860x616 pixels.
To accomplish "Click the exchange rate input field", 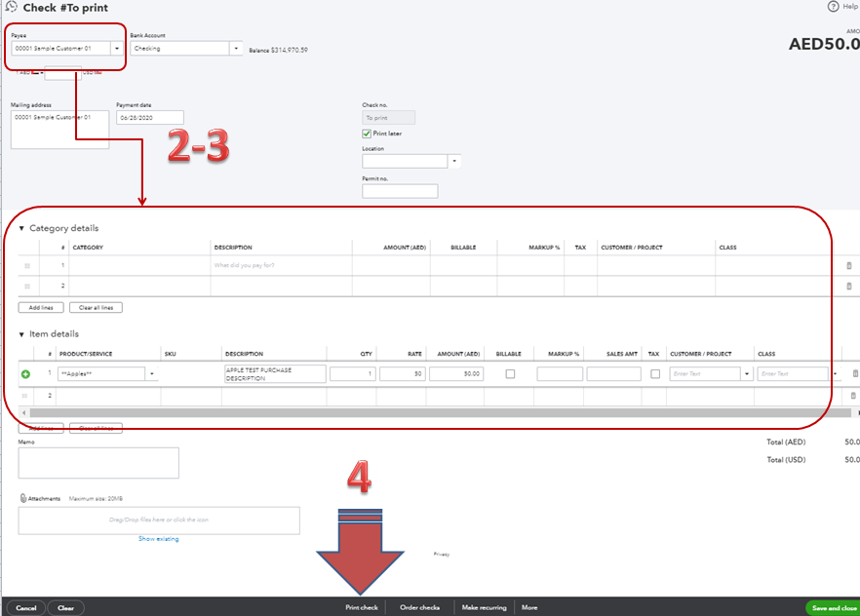I will [x=63, y=73].
